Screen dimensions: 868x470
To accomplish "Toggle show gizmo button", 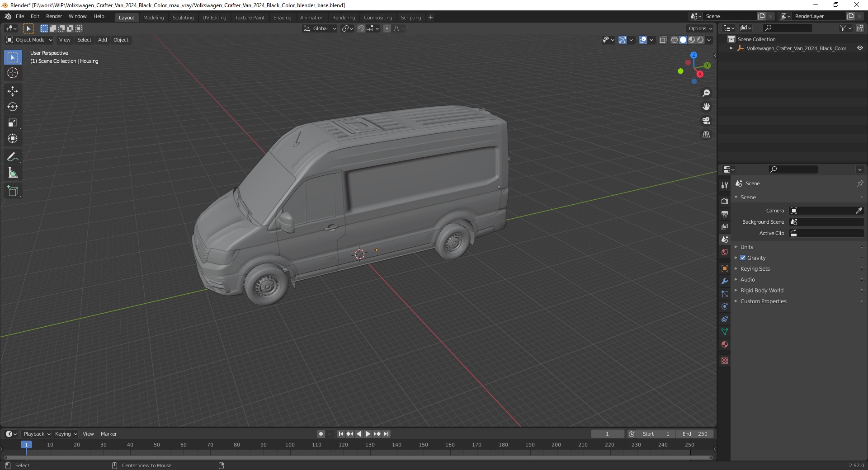I will 623,40.
